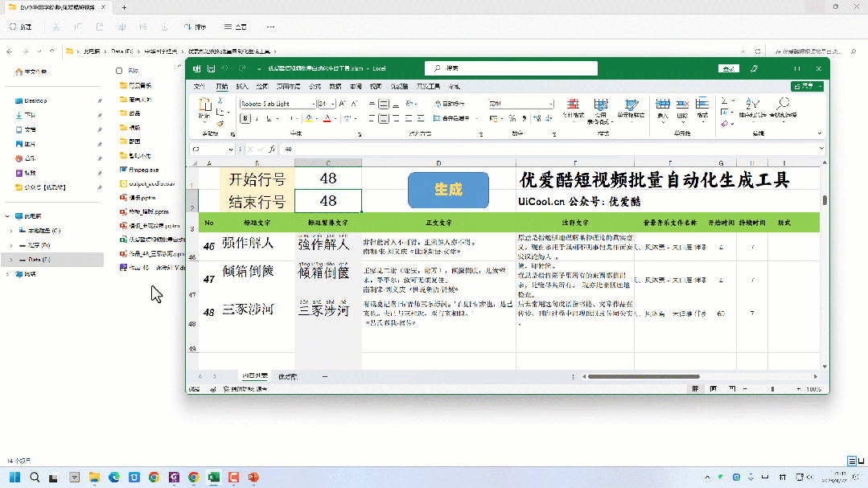Increase font size with large A icon
Image resolution: width=868 pixels, height=488 pixels.
click(342, 104)
